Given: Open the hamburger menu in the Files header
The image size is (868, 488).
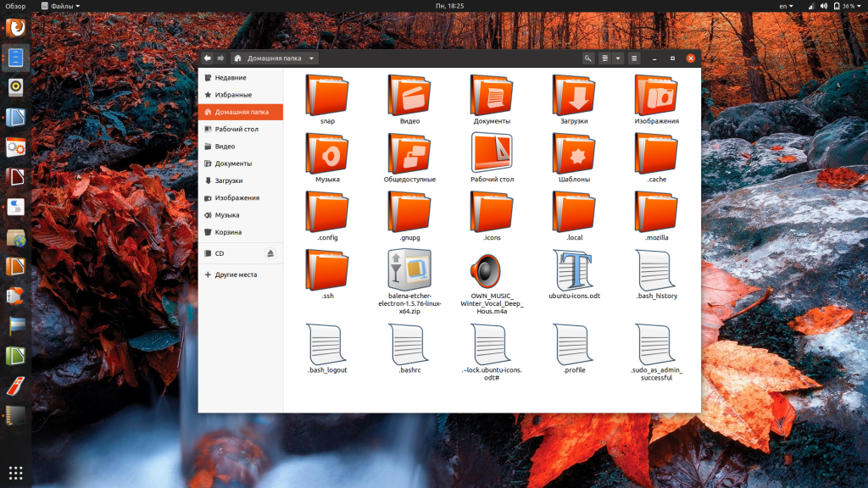Looking at the screenshot, I should [634, 58].
